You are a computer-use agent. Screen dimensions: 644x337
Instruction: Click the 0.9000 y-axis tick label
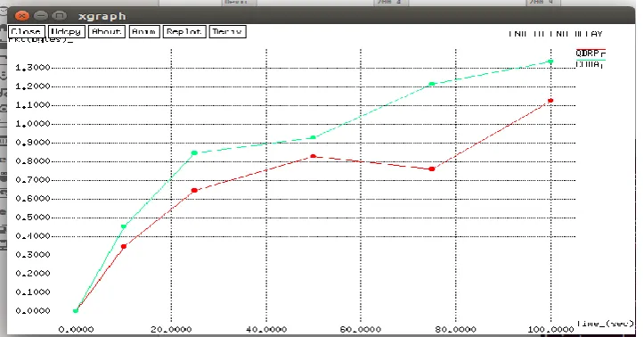[33, 142]
